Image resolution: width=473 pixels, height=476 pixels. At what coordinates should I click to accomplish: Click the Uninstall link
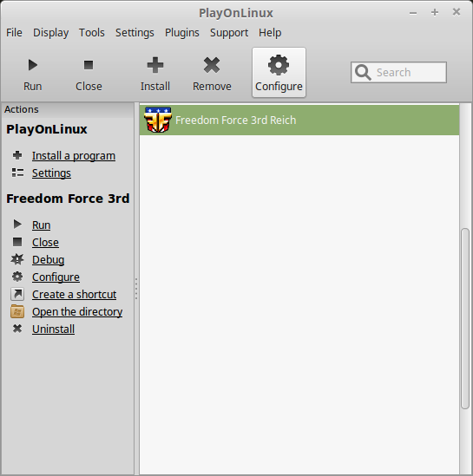(x=54, y=329)
